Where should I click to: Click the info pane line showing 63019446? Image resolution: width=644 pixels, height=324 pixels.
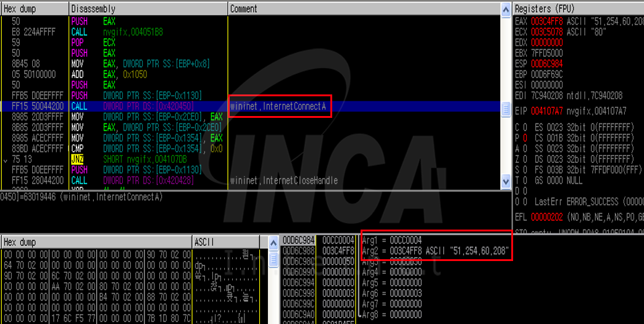[x=82, y=197]
